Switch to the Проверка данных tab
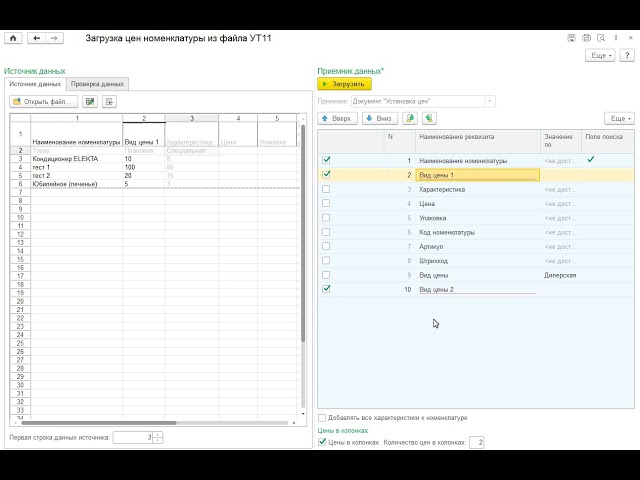 [97, 84]
